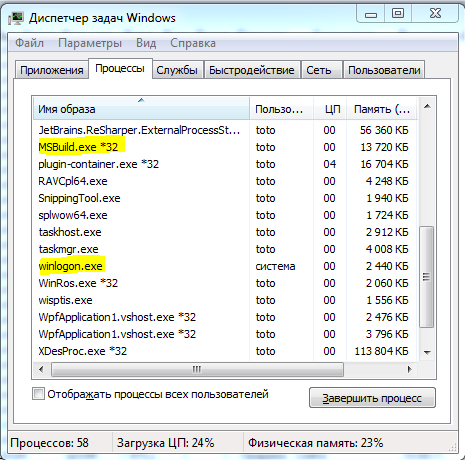Click the Завершить процесс button
This screenshot has height=460, width=465.
tap(372, 398)
